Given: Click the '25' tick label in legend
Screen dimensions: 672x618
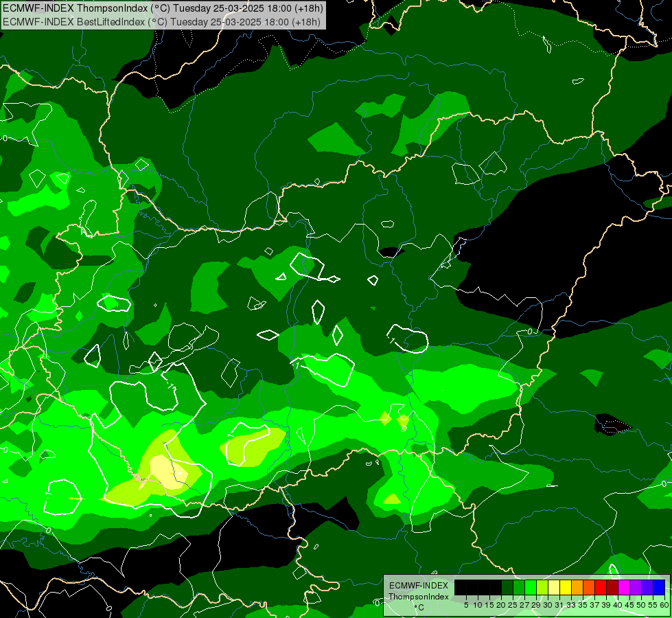Looking at the screenshot, I should click(513, 605).
